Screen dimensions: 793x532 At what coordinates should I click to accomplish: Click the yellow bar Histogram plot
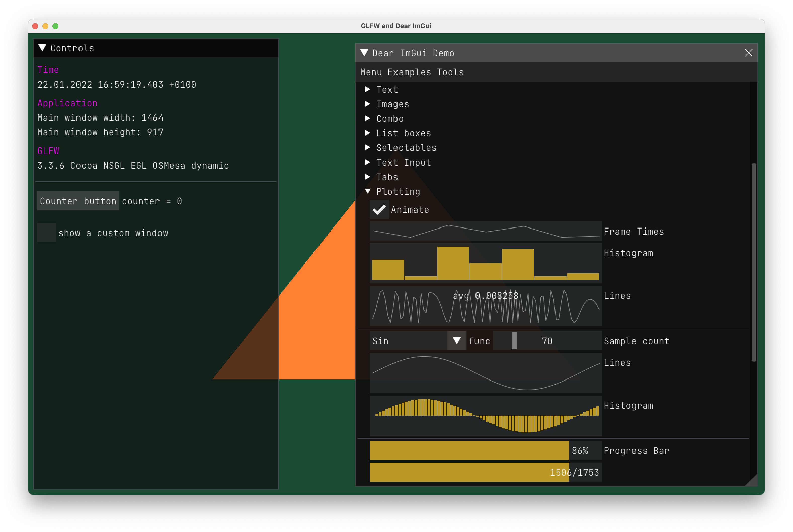pos(486,263)
